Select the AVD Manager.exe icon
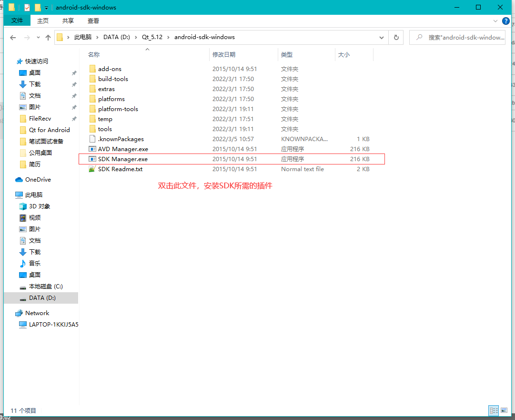Screen dimensions: 515x420 point(92,149)
